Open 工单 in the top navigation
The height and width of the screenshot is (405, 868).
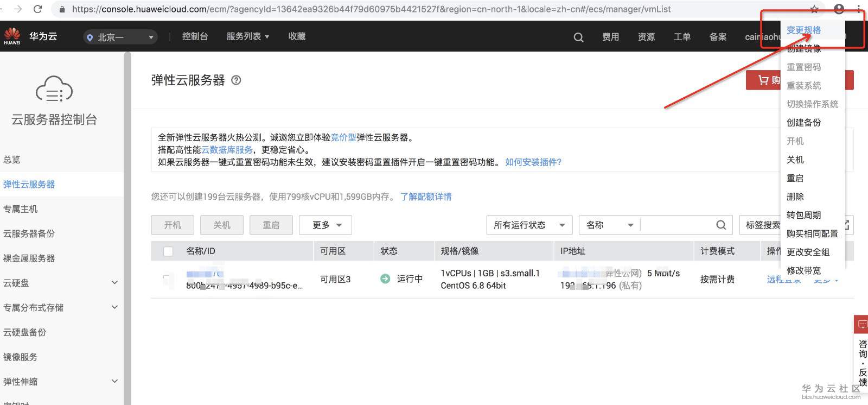(682, 37)
